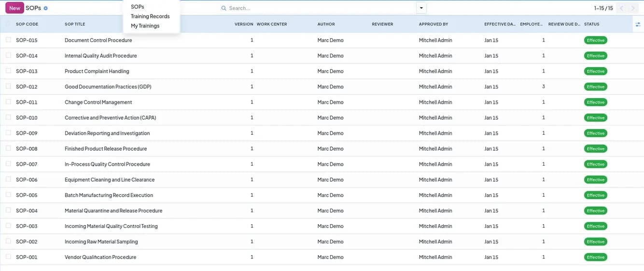Tick the checkbox for SOP-012

tap(8, 86)
